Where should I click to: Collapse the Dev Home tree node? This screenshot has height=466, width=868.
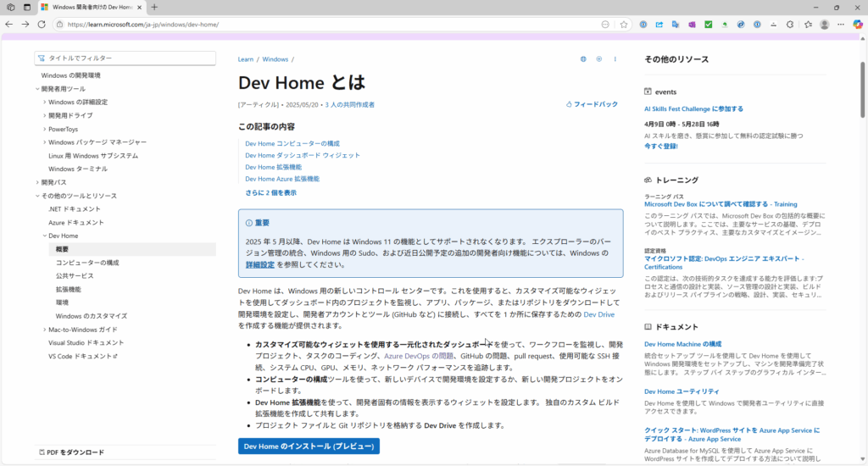pyautogui.click(x=45, y=236)
